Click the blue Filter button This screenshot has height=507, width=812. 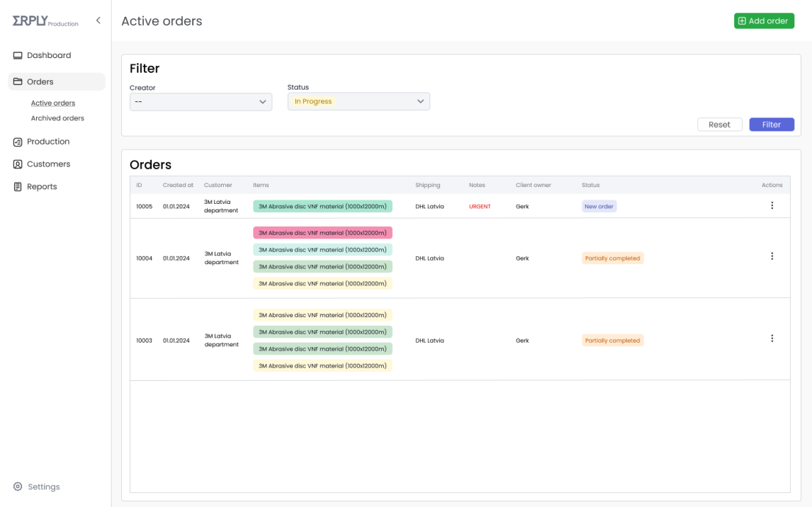pos(772,125)
